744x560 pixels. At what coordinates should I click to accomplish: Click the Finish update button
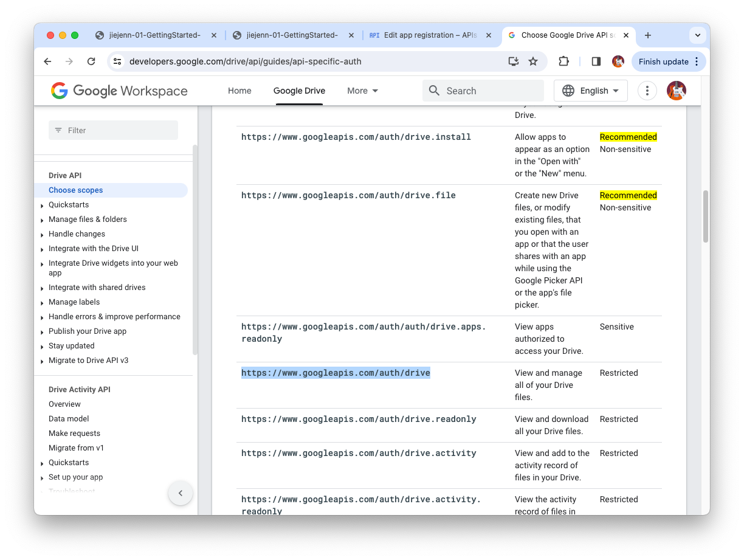(x=669, y=61)
